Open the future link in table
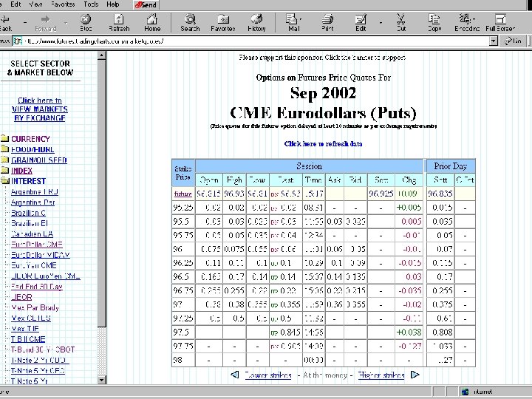Screen dimensions: 532x399 tap(183, 194)
